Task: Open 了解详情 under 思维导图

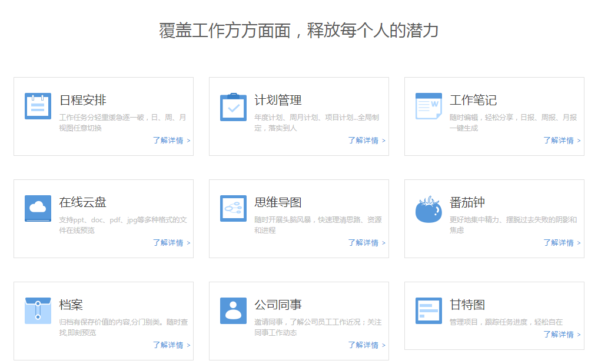Action: pos(367,243)
